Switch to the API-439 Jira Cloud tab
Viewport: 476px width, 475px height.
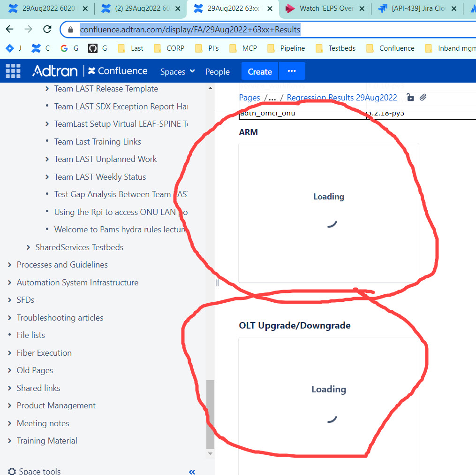(x=418, y=8)
